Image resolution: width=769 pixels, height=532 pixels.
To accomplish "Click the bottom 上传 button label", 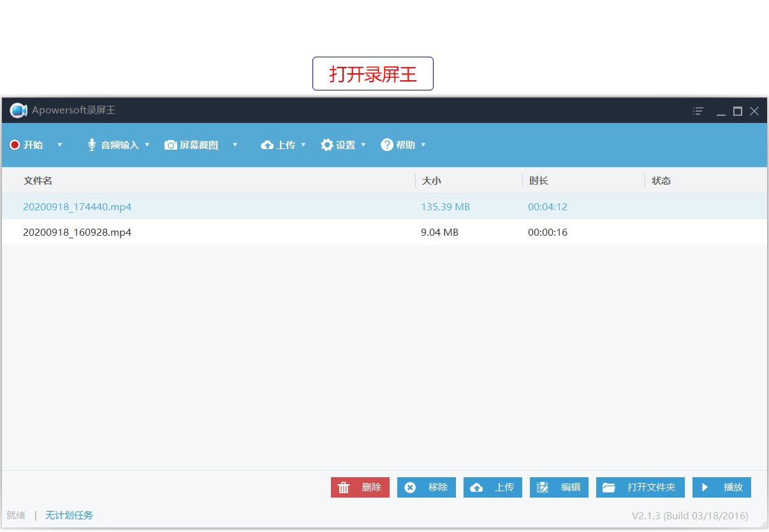I will click(x=504, y=487).
